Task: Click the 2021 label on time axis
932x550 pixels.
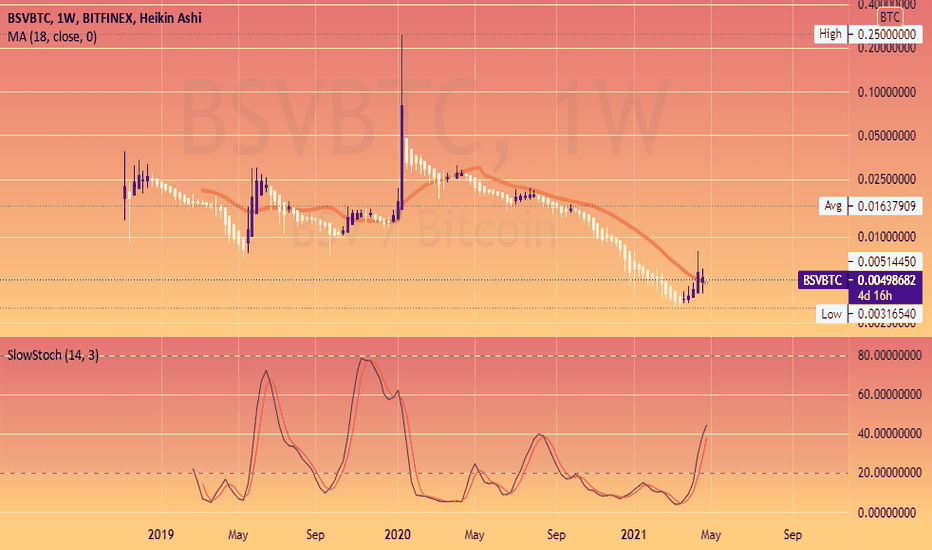Action: click(x=634, y=535)
